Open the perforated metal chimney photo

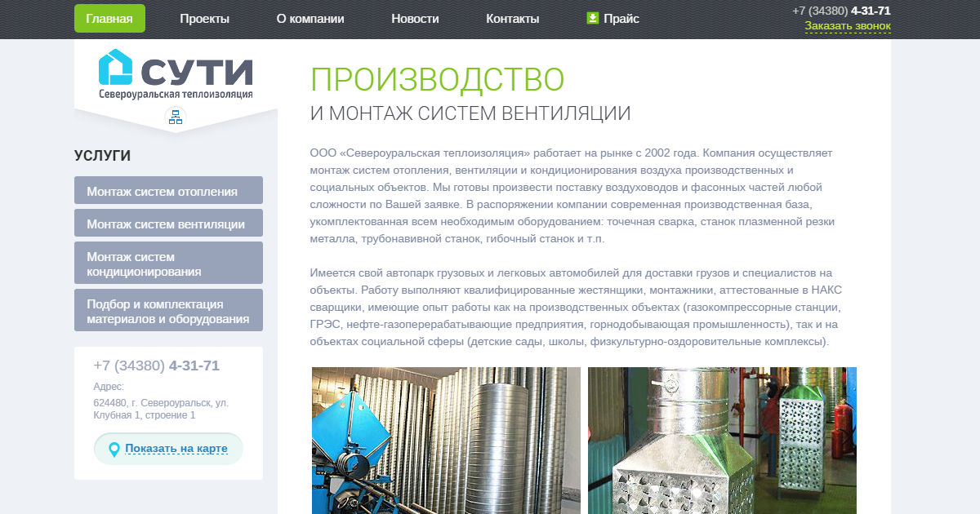point(722,441)
